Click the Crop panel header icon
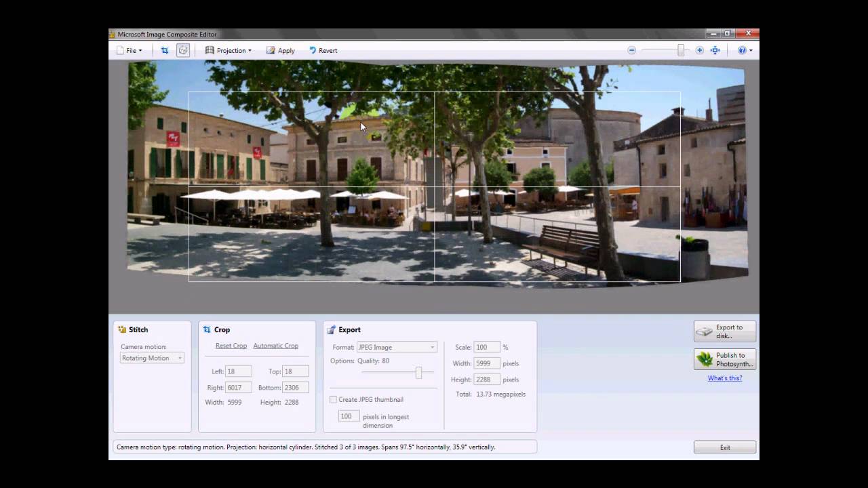 207,329
